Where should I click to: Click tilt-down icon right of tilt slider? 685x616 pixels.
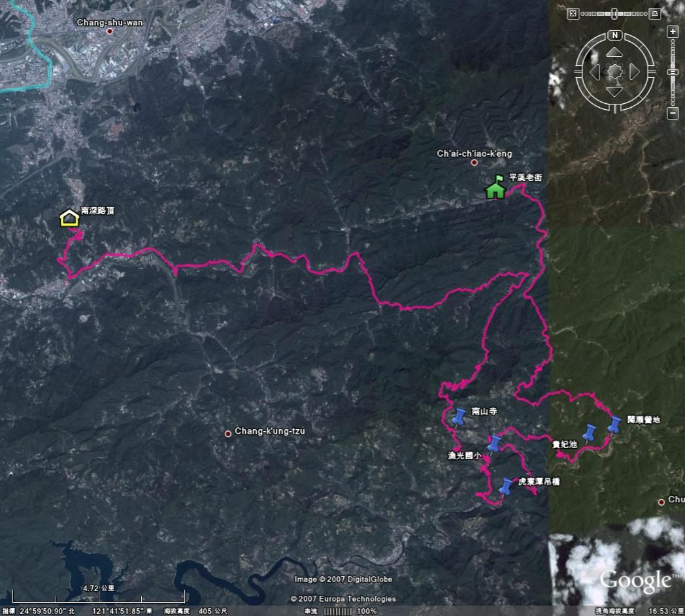[x=654, y=14]
